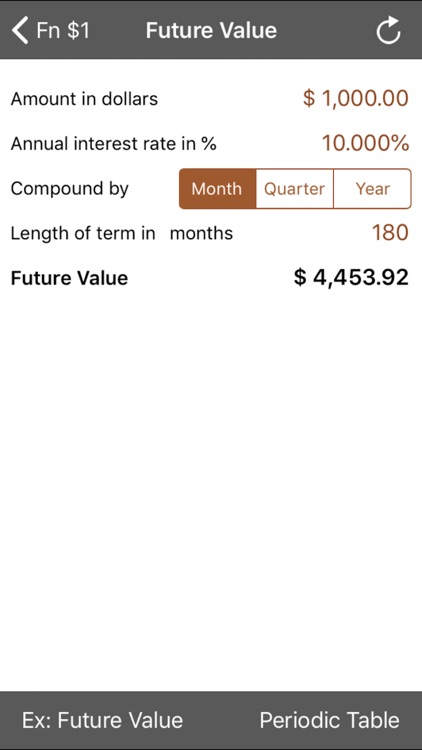Select Quarter compounding option
422x750 pixels.
pyautogui.click(x=295, y=188)
